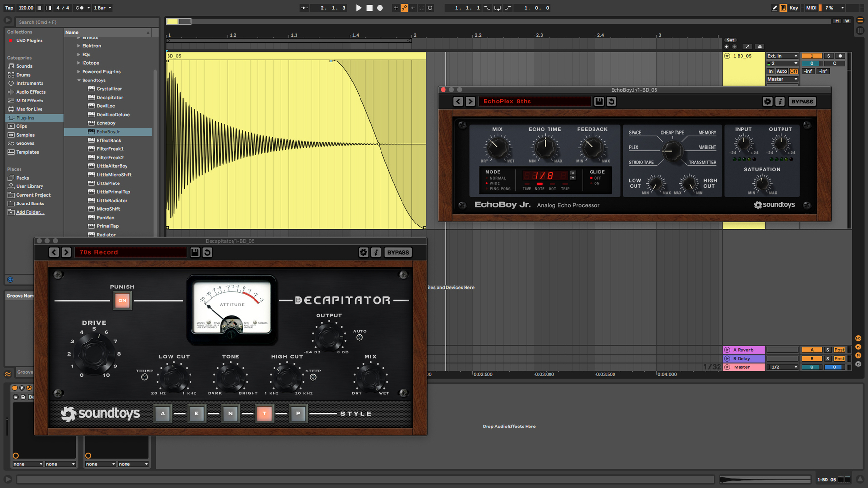Enable Key map mode

[794, 8]
